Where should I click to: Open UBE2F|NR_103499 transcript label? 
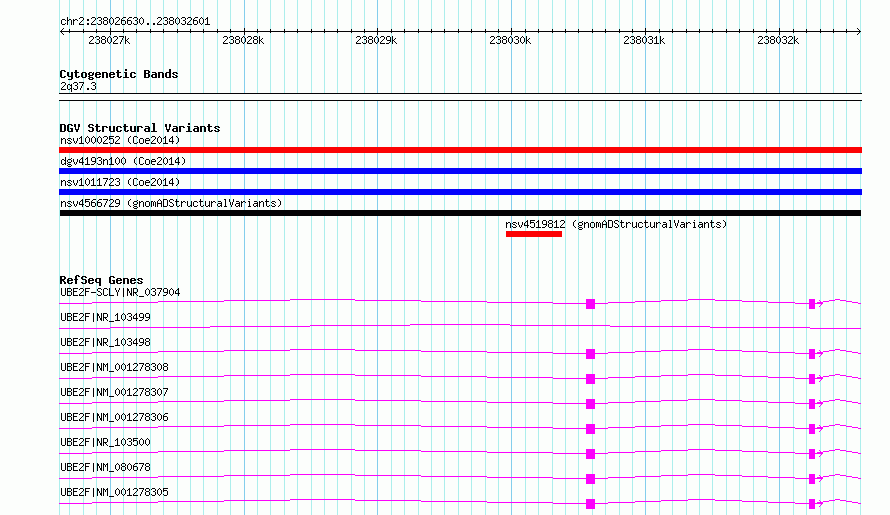(x=105, y=317)
